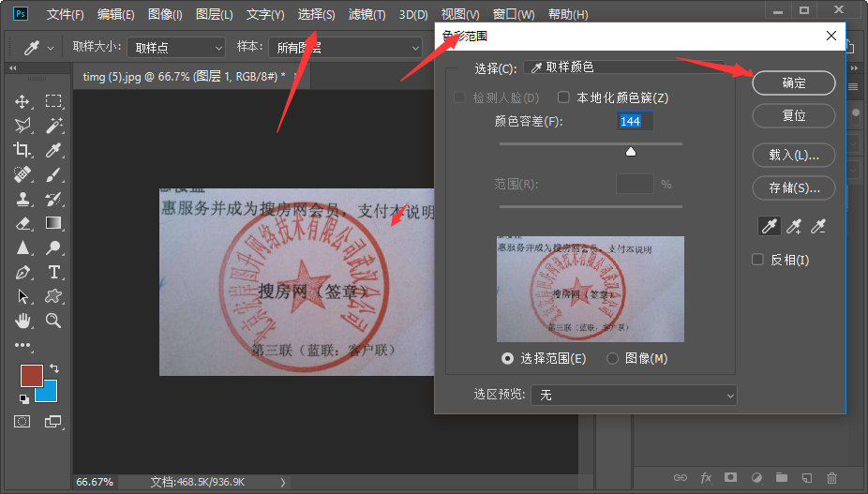Select the Path Selection arrow tool

coord(22,296)
